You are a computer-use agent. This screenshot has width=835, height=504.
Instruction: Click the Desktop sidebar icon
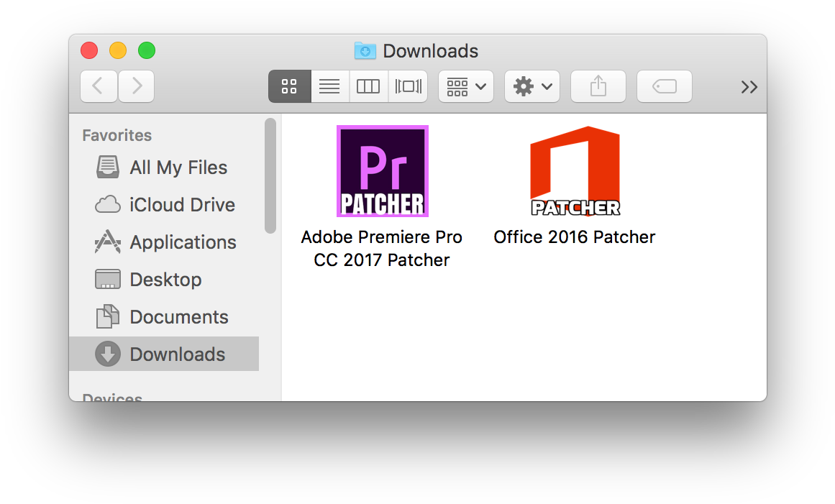[x=108, y=280]
